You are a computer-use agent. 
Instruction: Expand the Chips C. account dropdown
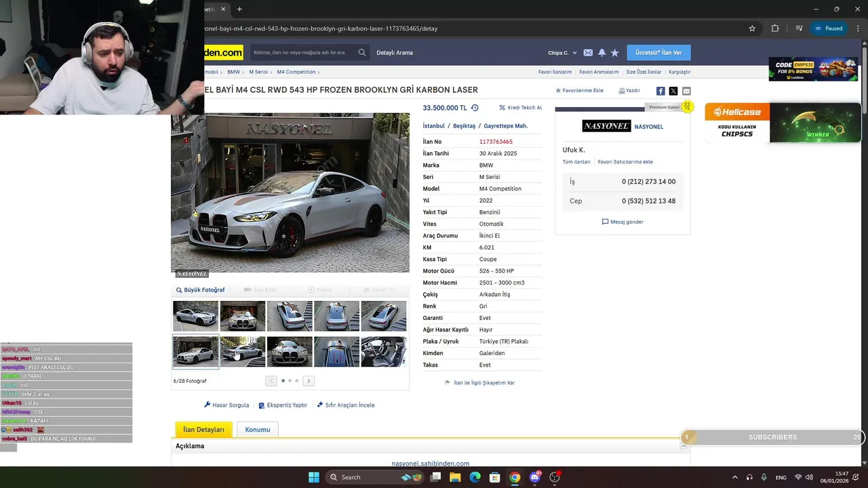click(562, 53)
